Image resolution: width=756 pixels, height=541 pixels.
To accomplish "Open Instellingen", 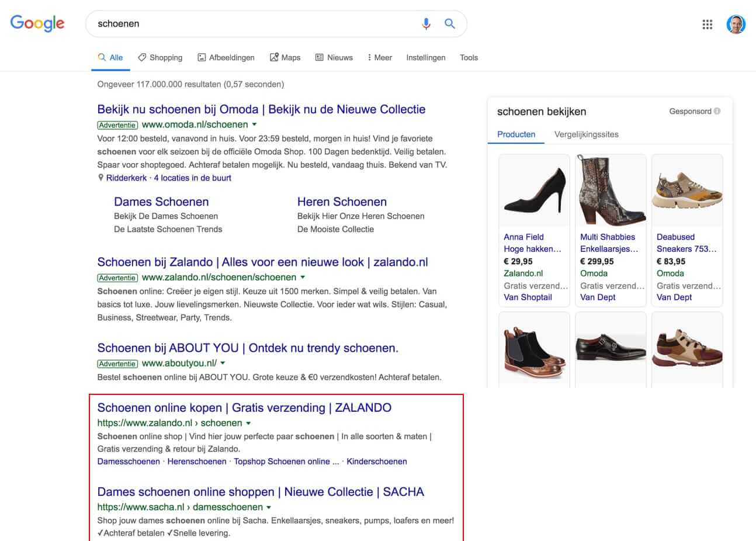I will click(426, 57).
